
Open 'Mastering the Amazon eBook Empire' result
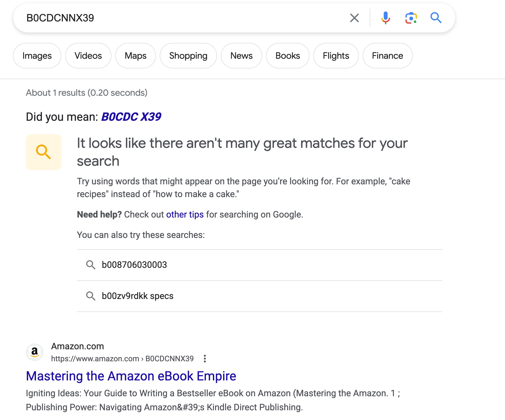131,376
